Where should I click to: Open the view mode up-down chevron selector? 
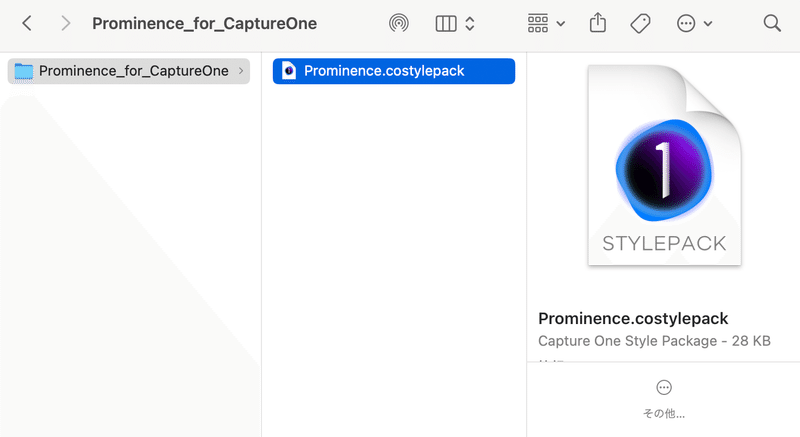(470, 23)
